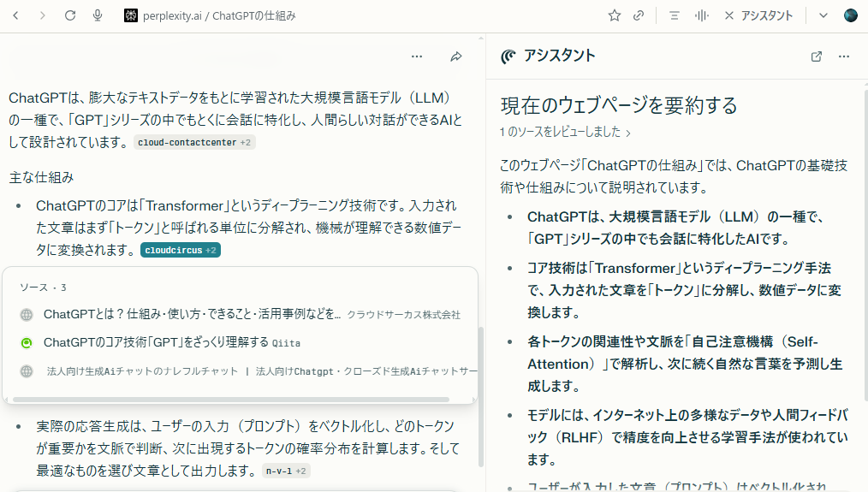Reload the page with the refresh icon
868x492 pixels.
[x=69, y=15]
